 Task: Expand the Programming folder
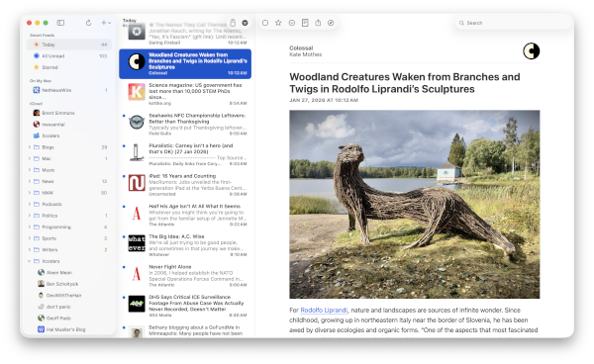(30, 227)
